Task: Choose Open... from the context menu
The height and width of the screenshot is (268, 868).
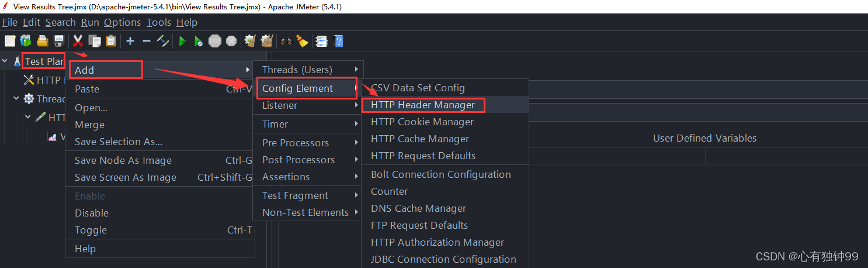Action: (160, 108)
